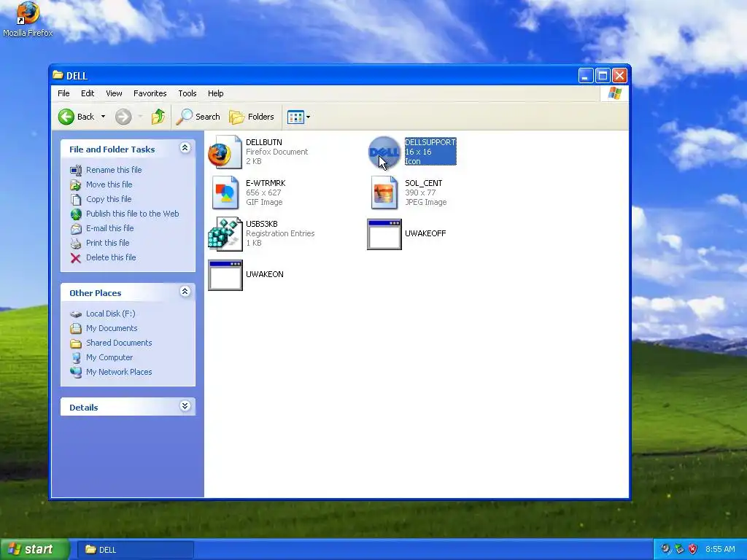Image resolution: width=747 pixels, height=560 pixels.
Task: Click the green Back arrow button
Action: pyautogui.click(x=66, y=117)
